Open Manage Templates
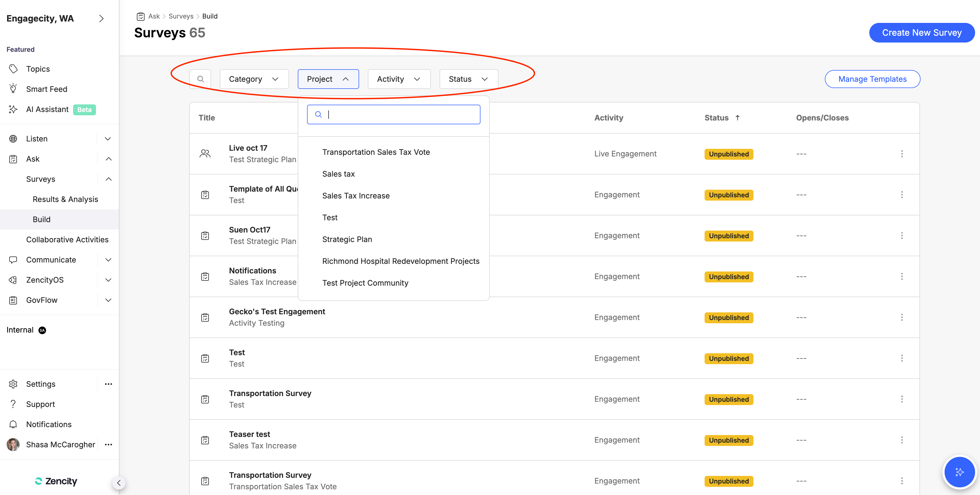This screenshot has width=980, height=495. point(872,79)
